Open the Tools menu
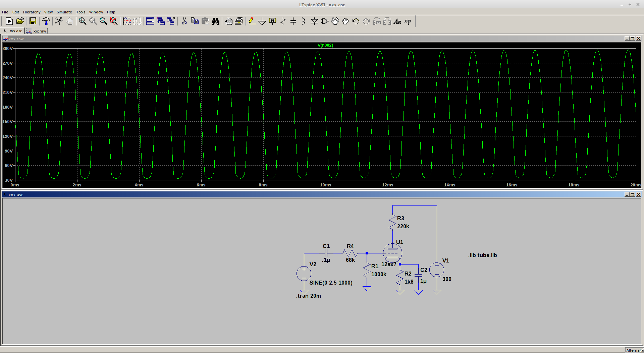 click(x=80, y=12)
